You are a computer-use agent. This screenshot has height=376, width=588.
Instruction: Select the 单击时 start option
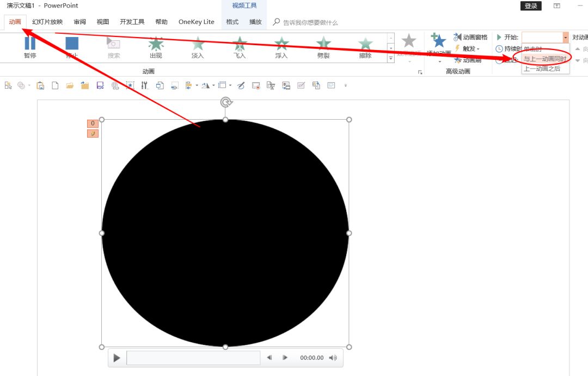tap(546, 49)
